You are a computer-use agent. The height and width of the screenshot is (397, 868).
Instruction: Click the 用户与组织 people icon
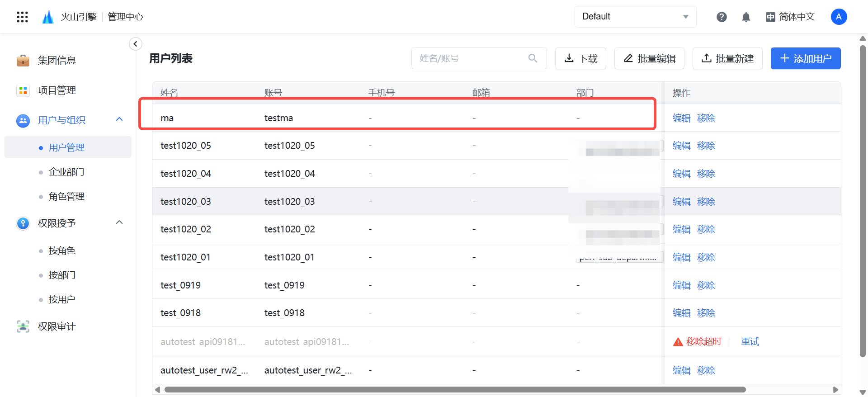23,120
